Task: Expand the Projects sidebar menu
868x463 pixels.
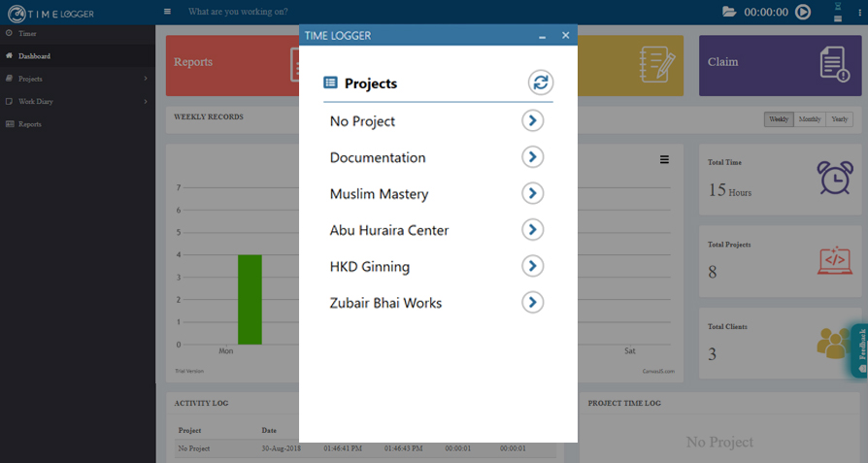Action: pyautogui.click(x=78, y=79)
